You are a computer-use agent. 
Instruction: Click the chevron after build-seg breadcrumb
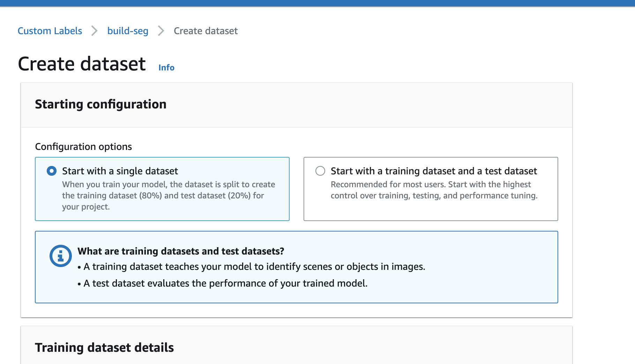coord(161,31)
